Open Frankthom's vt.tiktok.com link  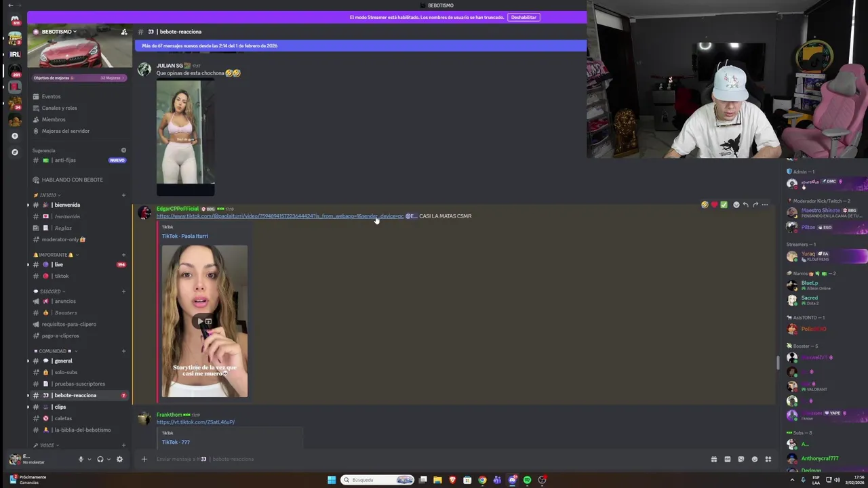[x=195, y=422]
